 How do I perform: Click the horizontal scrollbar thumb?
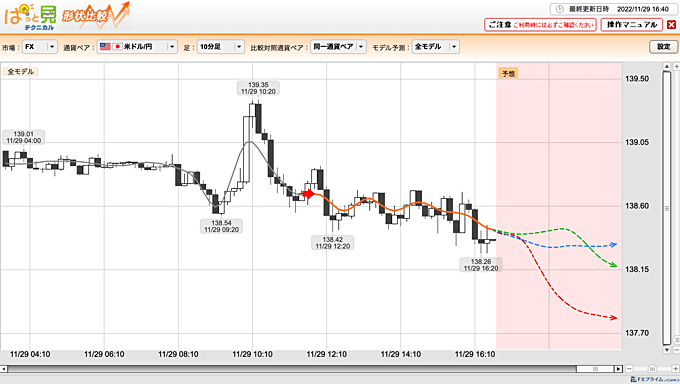pos(595,369)
